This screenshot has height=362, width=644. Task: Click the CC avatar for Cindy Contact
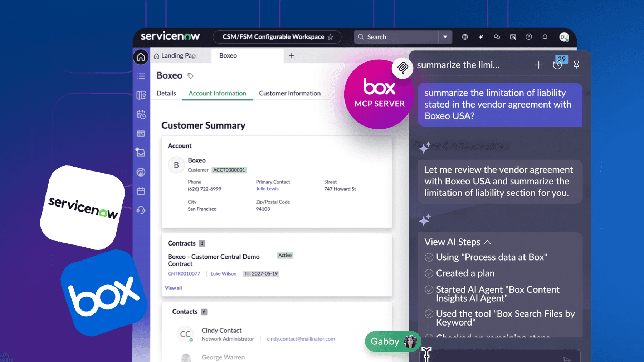point(185,334)
